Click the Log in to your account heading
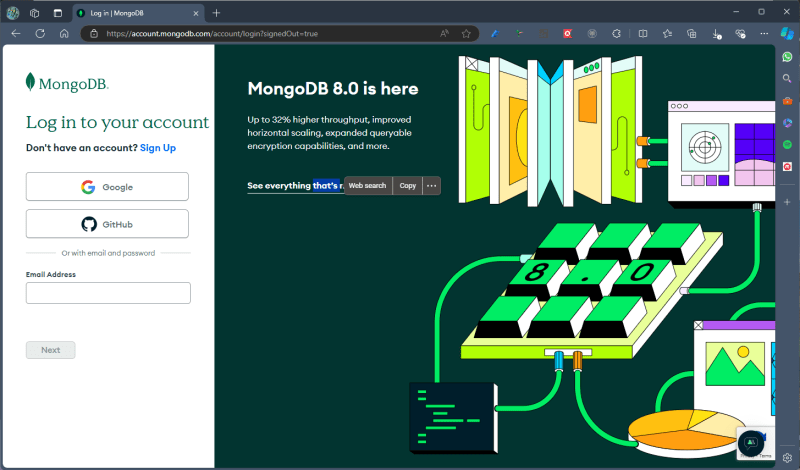800x470 pixels. click(117, 122)
